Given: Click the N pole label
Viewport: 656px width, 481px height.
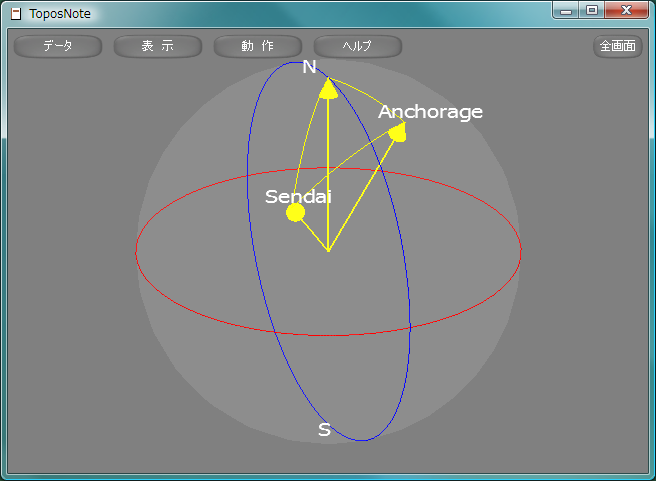Looking at the screenshot, I should click(309, 67).
